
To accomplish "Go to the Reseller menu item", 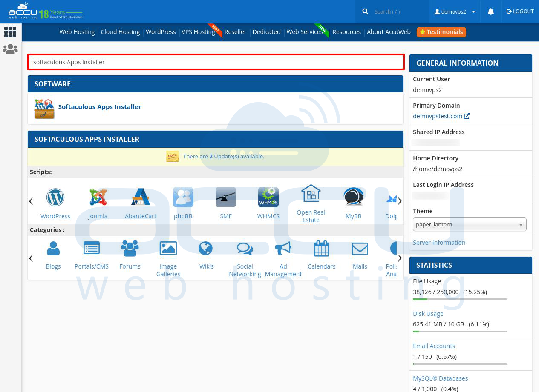I will point(235,32).
